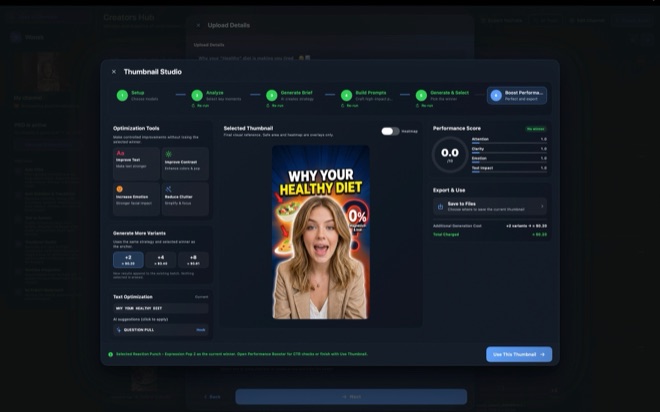This screenshot has width=660, height=412.
Task: Click the Reduce Clutter icon
Action: tap(168, 189)
